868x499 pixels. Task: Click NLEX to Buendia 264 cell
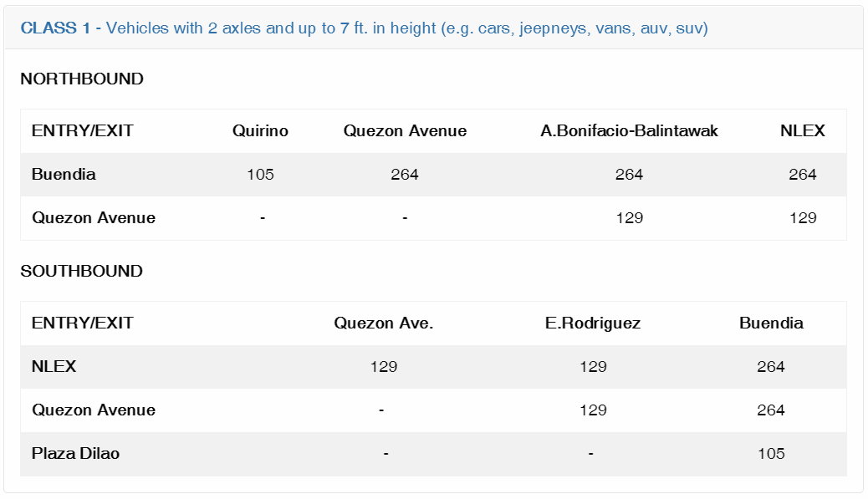coord(771,366)
